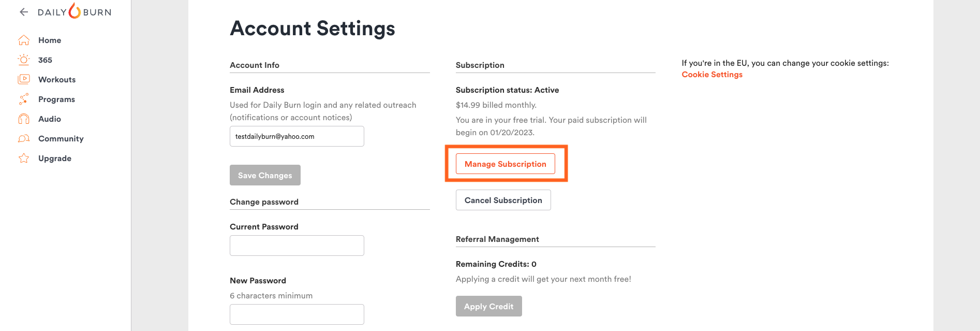Click the '$14.99 billed monthly.' text
Screen dimensions: 980x331
tap(496, 105)
